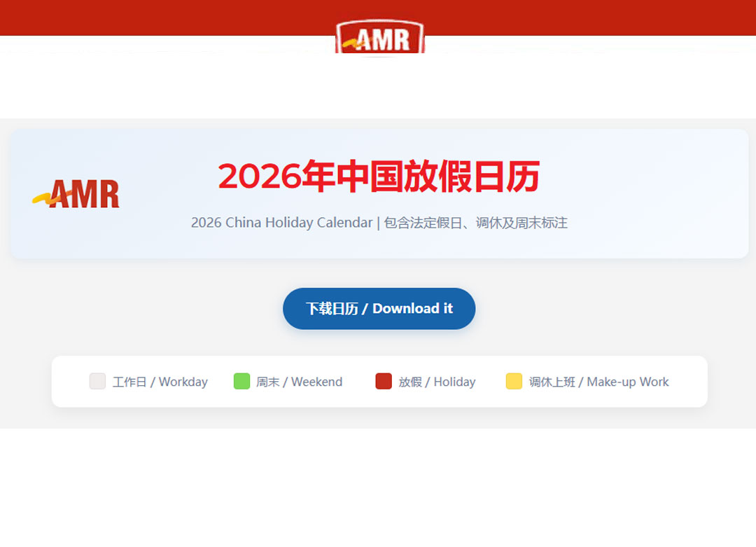The image size is (756, 547).
Task: Click the 包含法定假日、调休及周末标注 subtitle text
Action: (x=476, y=223)
